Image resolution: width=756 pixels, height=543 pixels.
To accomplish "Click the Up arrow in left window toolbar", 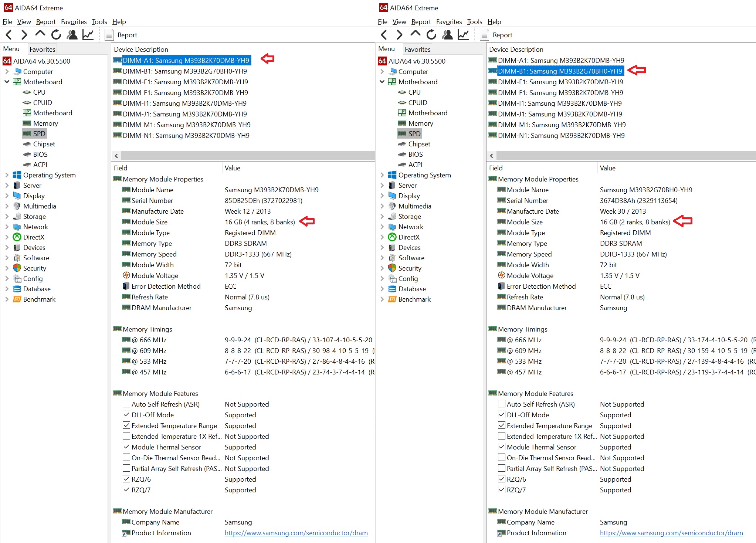I will pos(40,34).
